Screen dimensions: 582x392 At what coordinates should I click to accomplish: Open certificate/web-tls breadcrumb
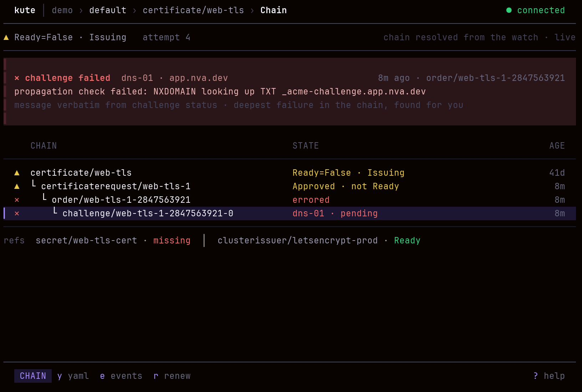click(193, 10)
